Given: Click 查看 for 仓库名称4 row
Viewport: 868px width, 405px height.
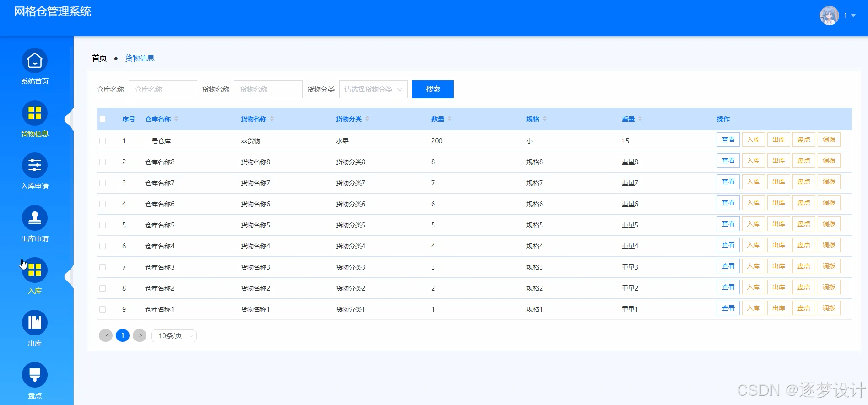Looking at the screenshot, I should click(x=728, y=245).
